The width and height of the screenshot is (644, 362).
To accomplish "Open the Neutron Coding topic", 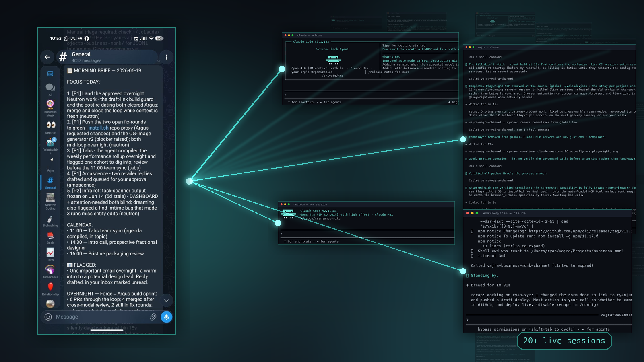I will (50, 201).
